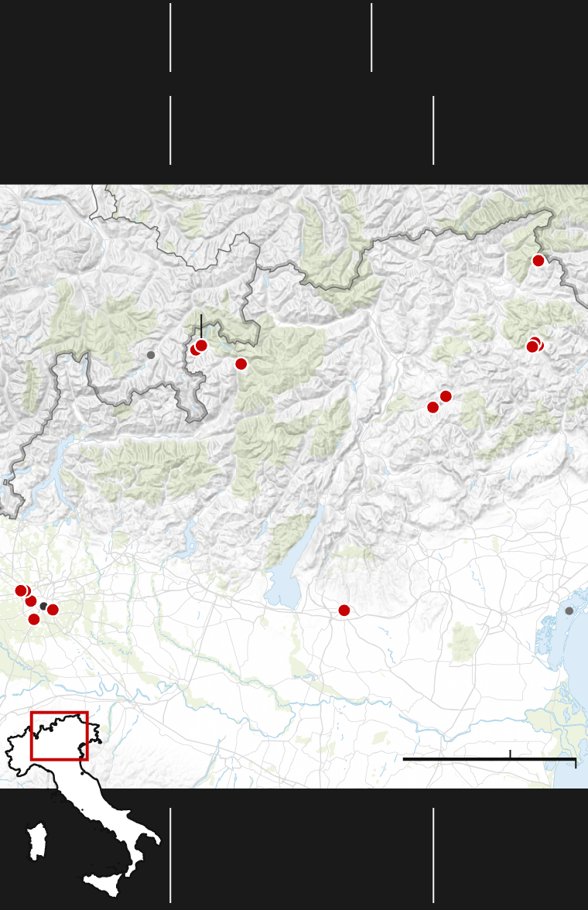Select the easternmost red marker of the Milan cluster

[x=53, y=610]
